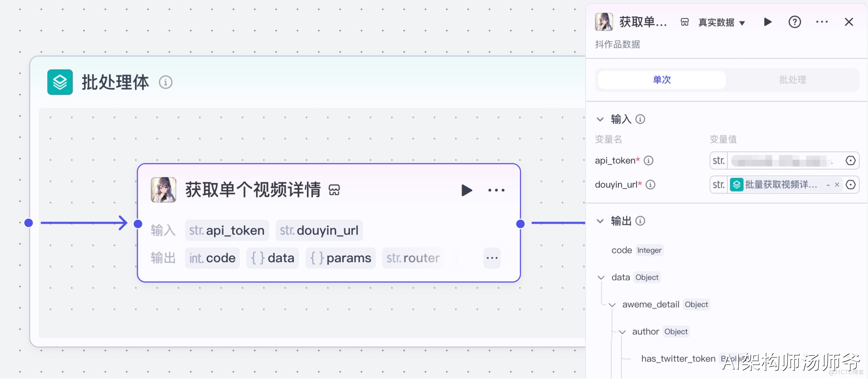Open variable selector for api_token
868x379 pixels.
click(850, 161)
